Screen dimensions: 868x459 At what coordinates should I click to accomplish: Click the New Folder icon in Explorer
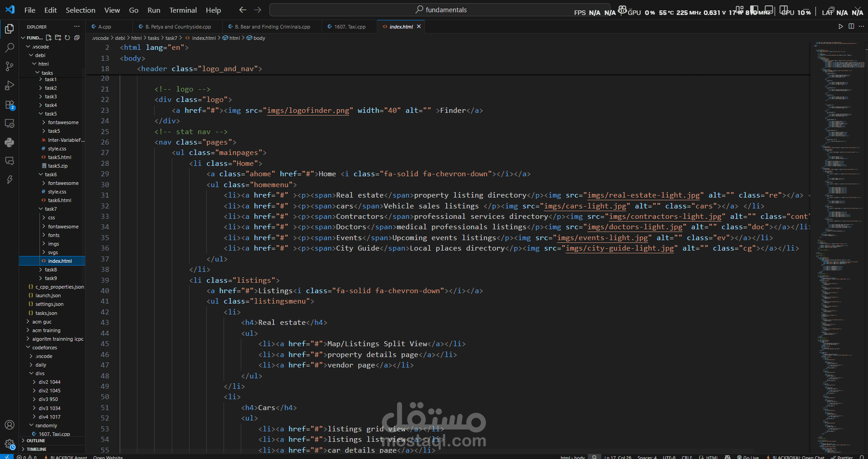(x=58, y=38)
